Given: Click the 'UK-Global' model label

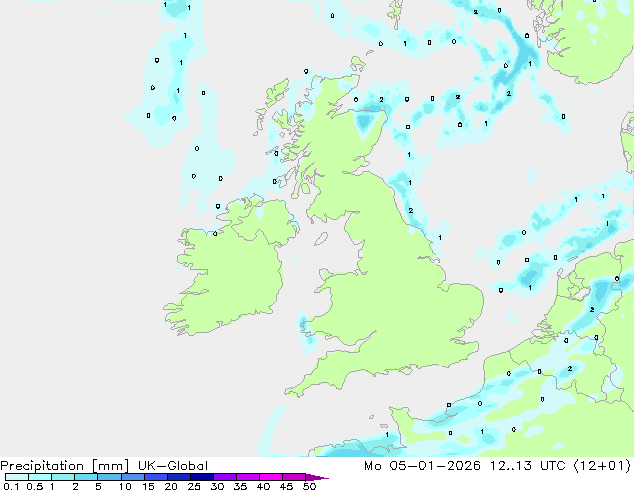Looking at the screenshot, I should (x=173, y=466).
